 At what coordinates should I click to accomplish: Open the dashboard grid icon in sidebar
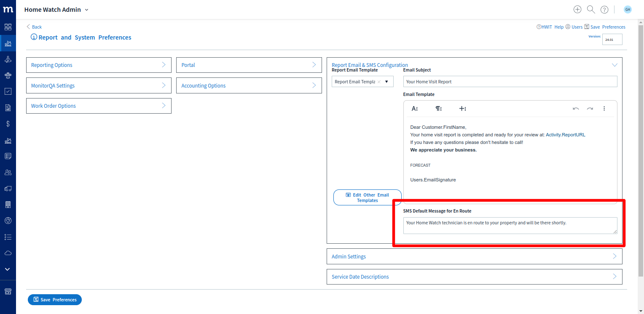coord(8,27)
